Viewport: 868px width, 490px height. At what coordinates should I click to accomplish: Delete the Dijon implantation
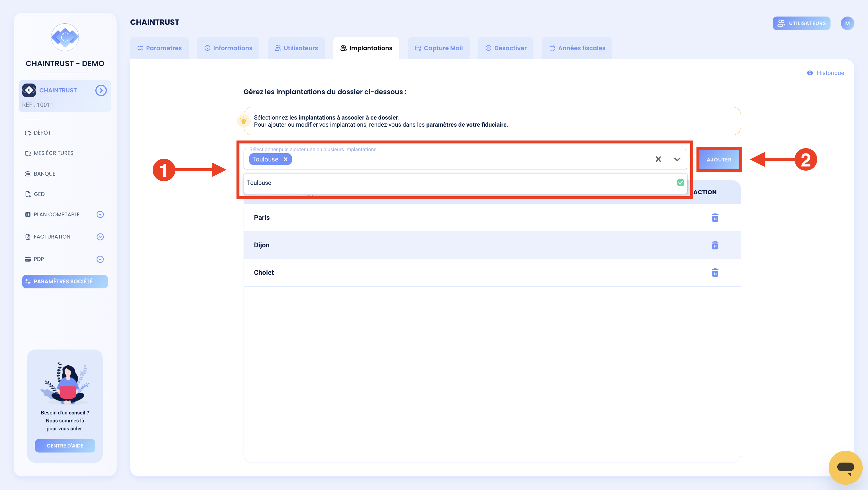715,245
